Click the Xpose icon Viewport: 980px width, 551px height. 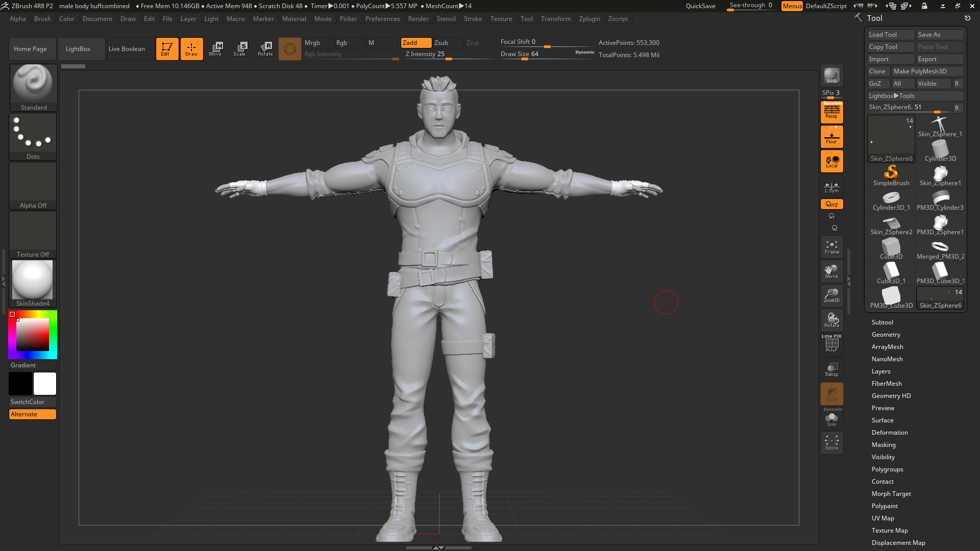coord(831,443)
